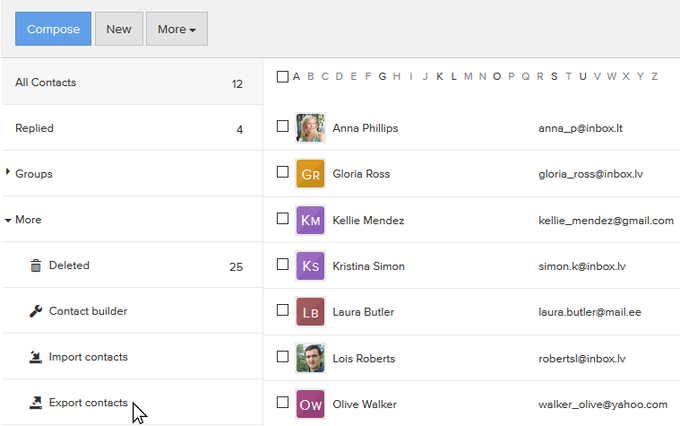The height and width of the screenshot is (426, 680).
Task: Click Kristina Simon KS avatar
Action: 310,266
